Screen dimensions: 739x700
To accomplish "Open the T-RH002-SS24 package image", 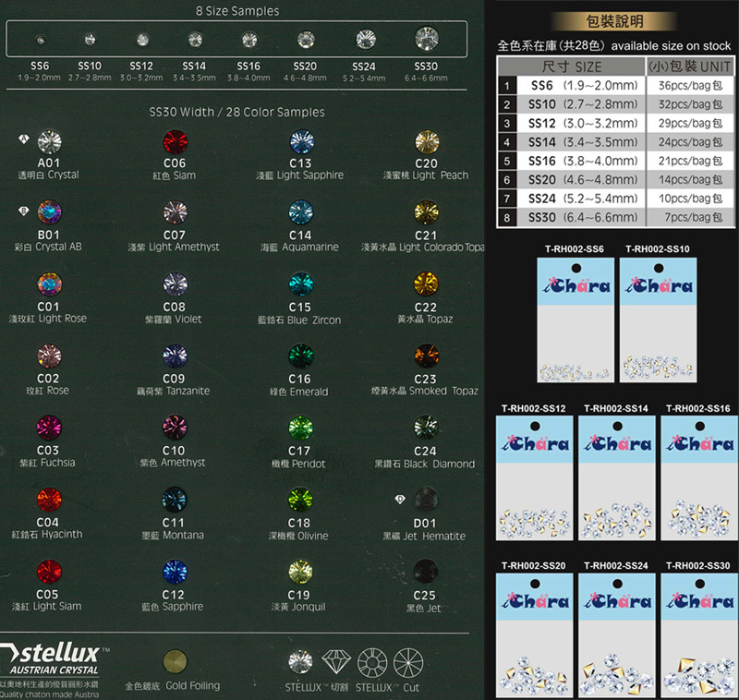I will click(617, 635).
